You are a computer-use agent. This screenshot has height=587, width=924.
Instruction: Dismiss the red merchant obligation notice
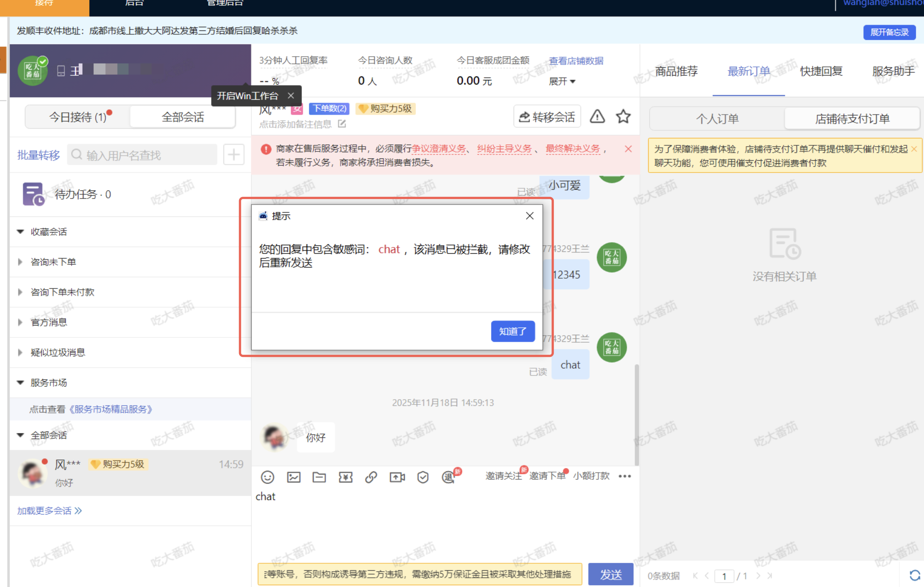(x=628, y=149)
